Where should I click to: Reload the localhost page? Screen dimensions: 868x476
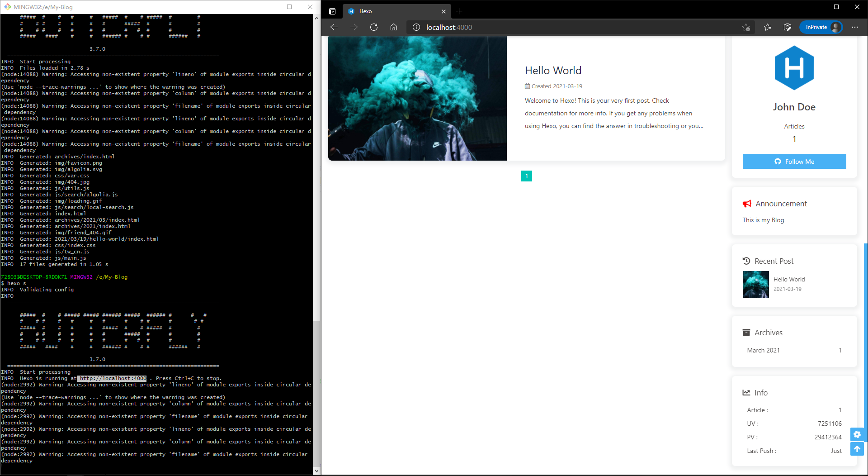point(374,27)
